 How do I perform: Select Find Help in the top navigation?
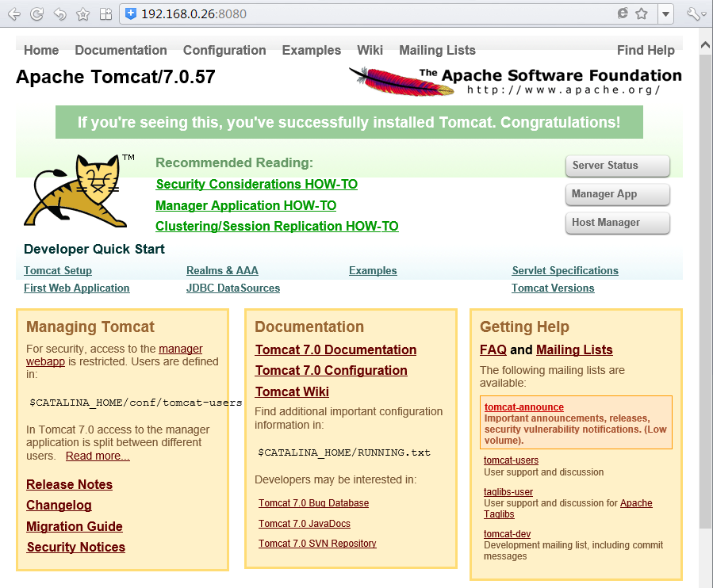click(646, 50)
